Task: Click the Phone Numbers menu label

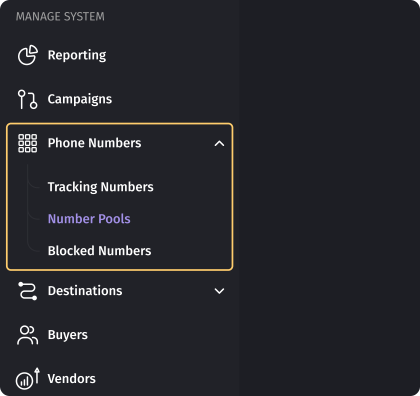Action: 94,143
